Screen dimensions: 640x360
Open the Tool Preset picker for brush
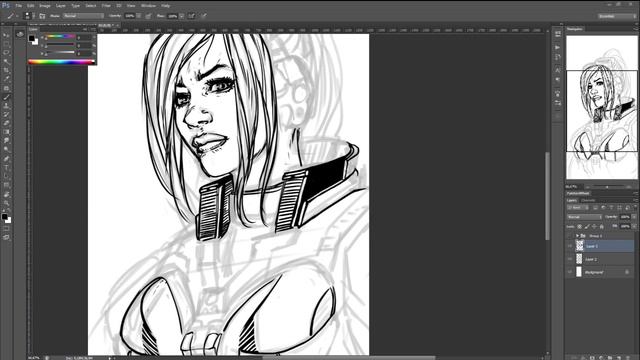(12, 16)
